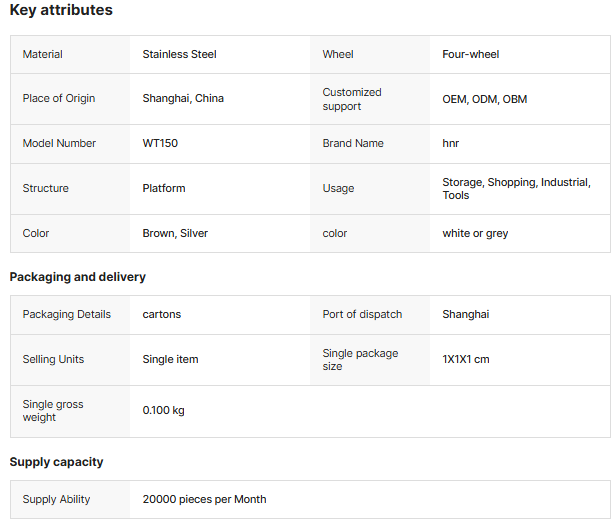
Task: Select the Storage, Shopping, Industrial, Tools usage
Action: click(516, 188)
